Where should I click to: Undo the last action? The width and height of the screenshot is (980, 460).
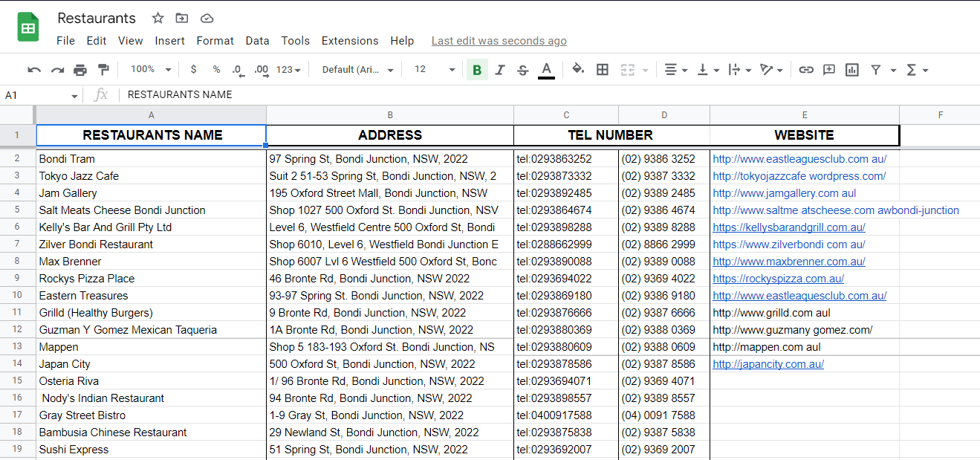pos(34,70)
